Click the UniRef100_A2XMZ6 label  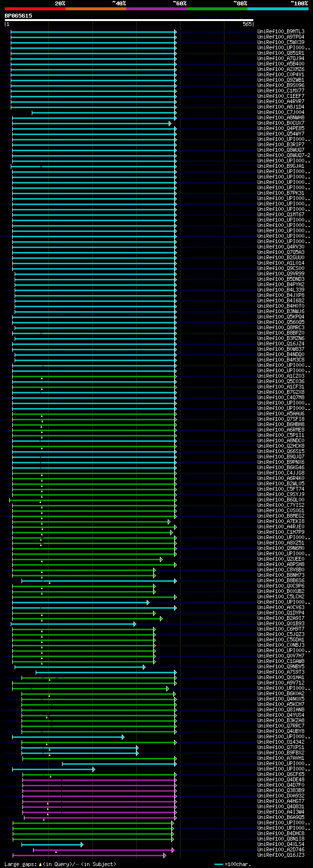click(x=281, y=69)
